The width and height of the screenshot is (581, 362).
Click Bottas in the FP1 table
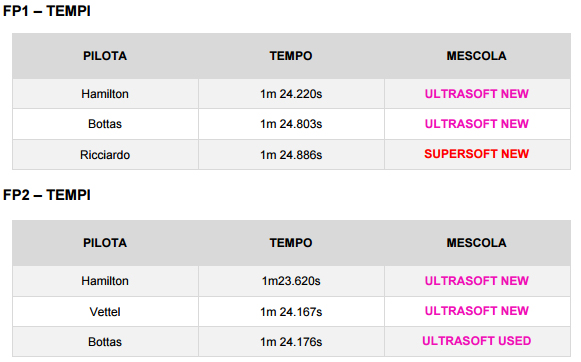coord(105,124)
